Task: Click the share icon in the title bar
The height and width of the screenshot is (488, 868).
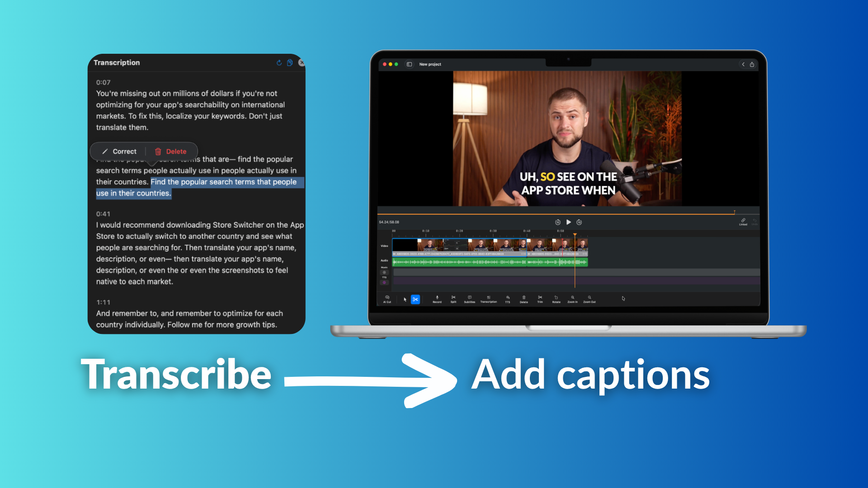Action: 752,64
